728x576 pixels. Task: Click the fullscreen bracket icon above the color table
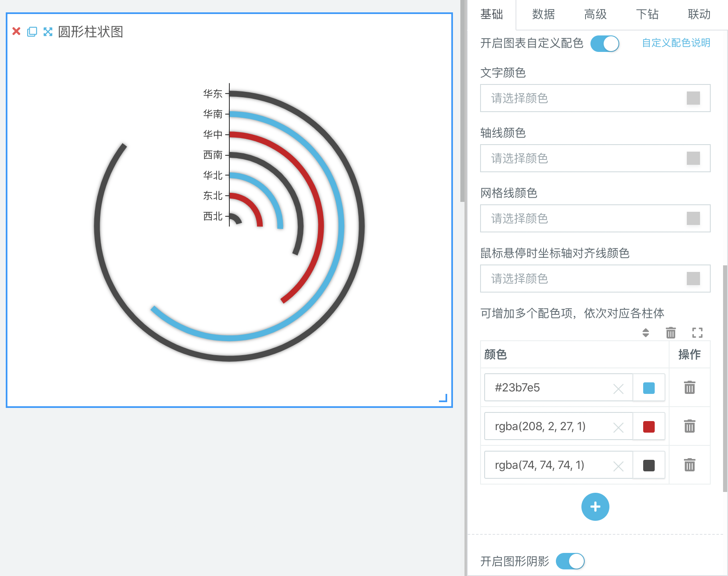[697, 332]
